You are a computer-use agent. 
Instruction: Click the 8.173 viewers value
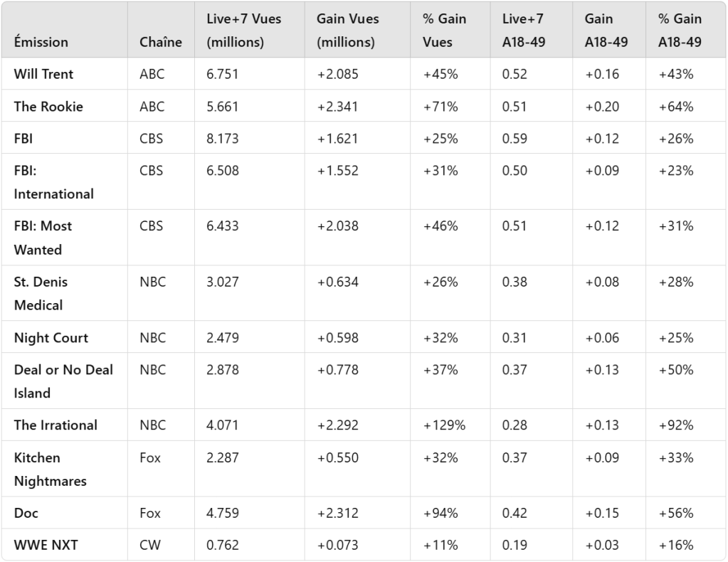tap(223, 139)
